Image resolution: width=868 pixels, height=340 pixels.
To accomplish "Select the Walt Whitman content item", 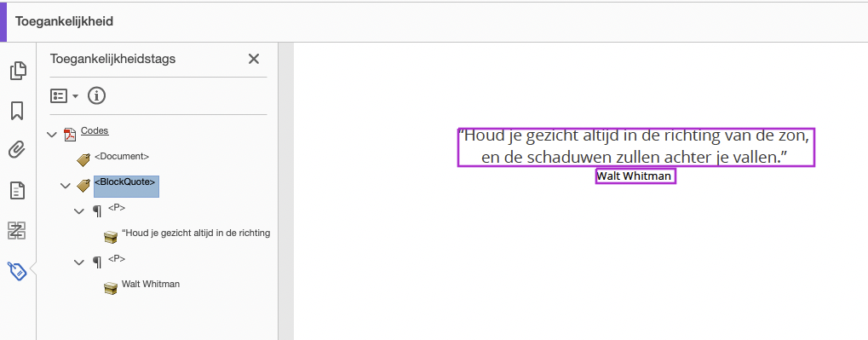I will [151, 284].
